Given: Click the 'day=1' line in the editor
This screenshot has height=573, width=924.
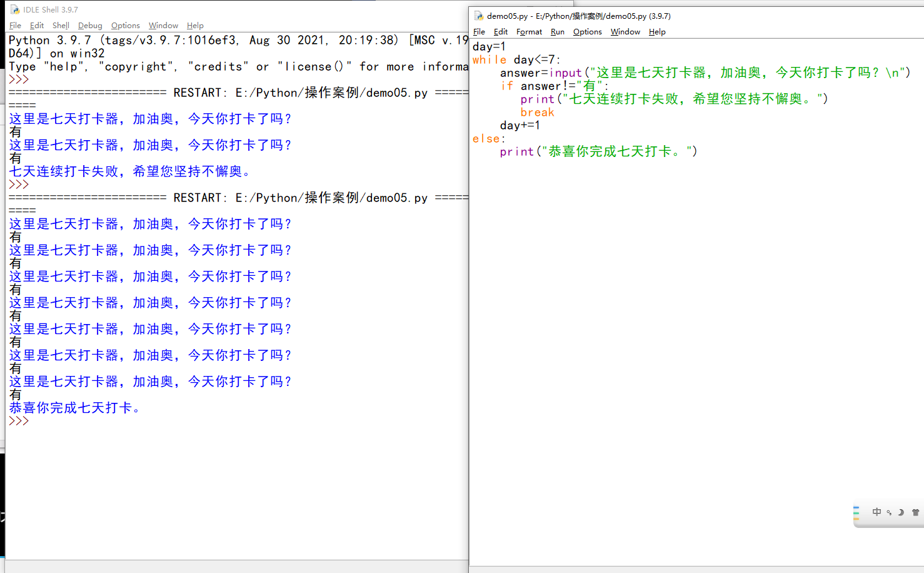Looking at the screenshot, I should pyautogui.click(x=489, y=47).
